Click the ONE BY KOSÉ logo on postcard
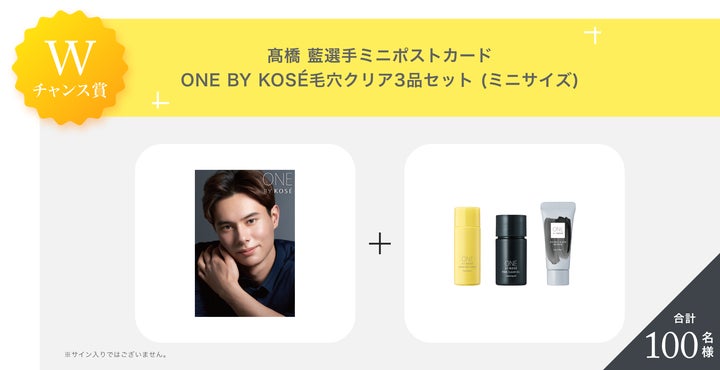Viewport: 720px width, 370px height. (277, 183)
